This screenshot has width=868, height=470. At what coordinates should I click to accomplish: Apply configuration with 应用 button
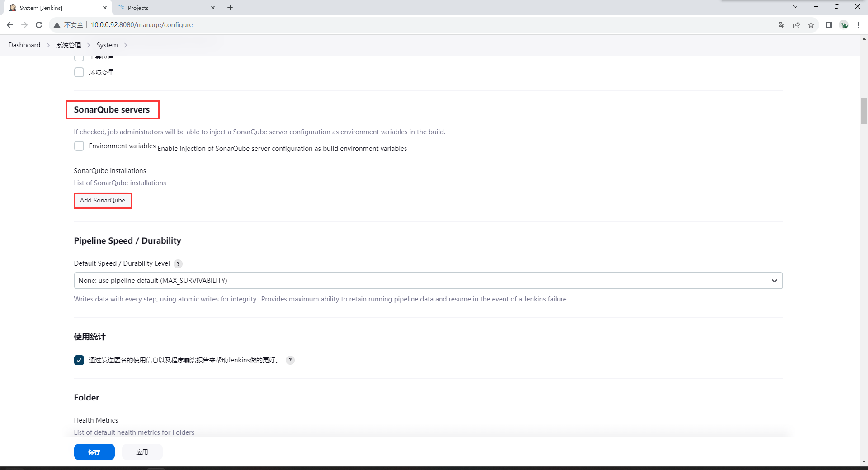point(142,452)
